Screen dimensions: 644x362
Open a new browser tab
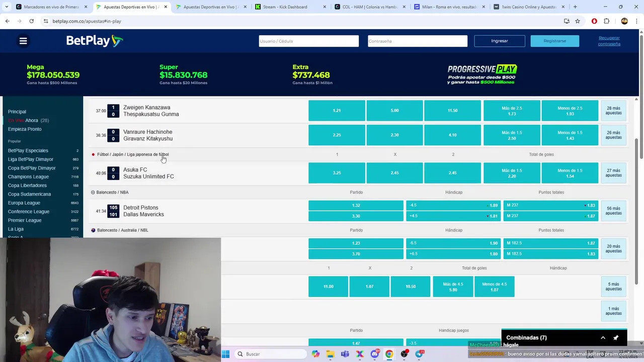point(575,7)
